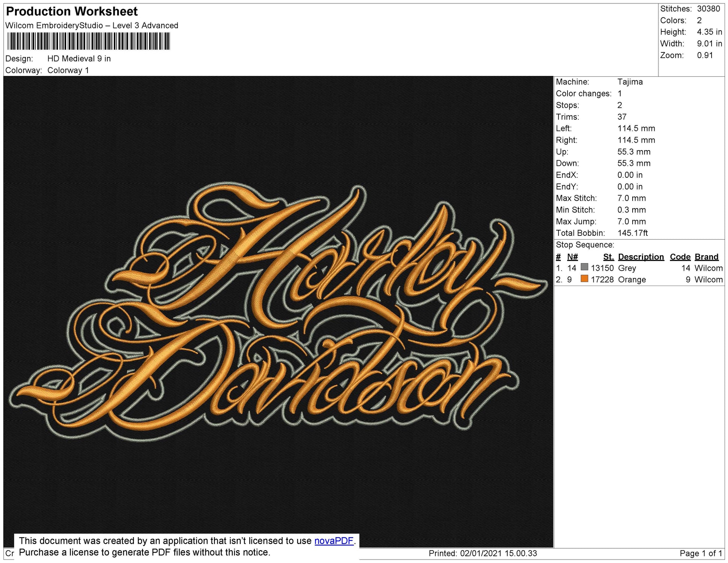Click the Production Worksheet title
Screen dimensions: 728x563
[x=71, y=11]
